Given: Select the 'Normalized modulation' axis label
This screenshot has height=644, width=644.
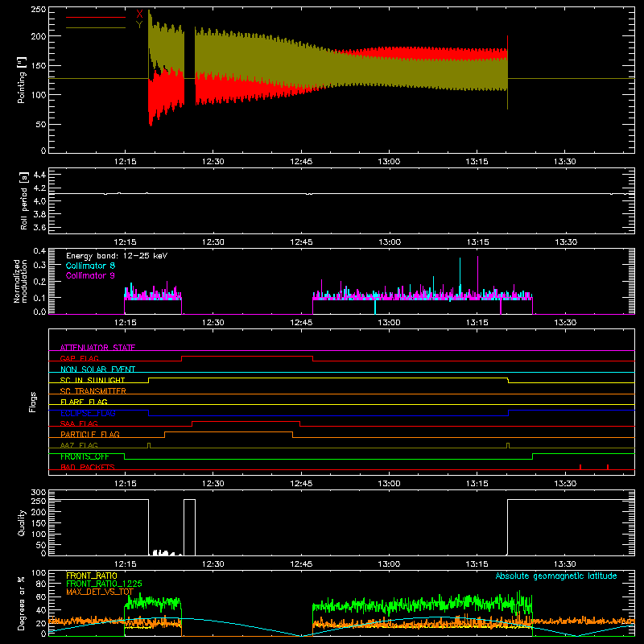Looking at the screenshot, I should coord(20,281).
